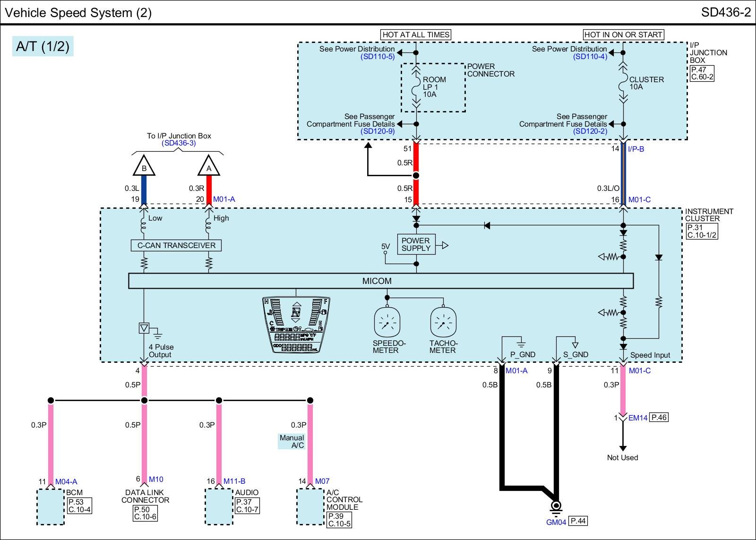Follow the SD120-9 fuse details link
The image size is (756, 540).
[x=377, y=131]
